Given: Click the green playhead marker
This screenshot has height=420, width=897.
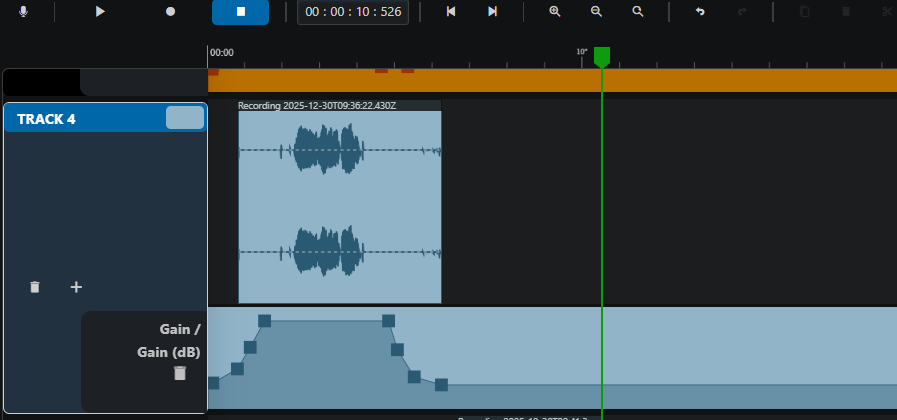Looking at the screenshot, I should coord(602,58).
